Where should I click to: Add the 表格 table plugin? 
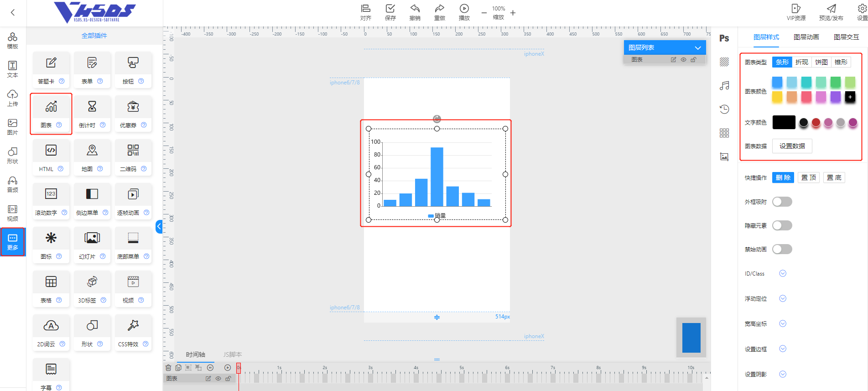click(x=51, y=289)
